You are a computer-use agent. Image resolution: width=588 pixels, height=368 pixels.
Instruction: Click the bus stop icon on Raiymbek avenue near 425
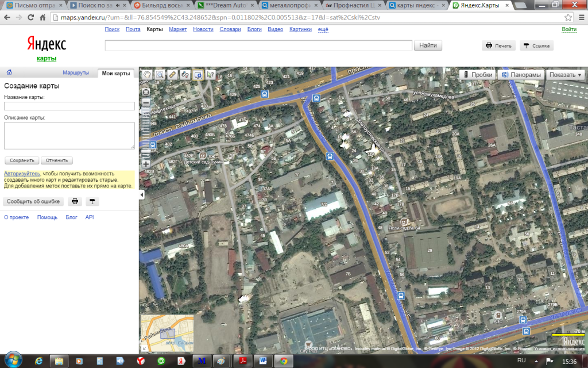coord(265,94)
